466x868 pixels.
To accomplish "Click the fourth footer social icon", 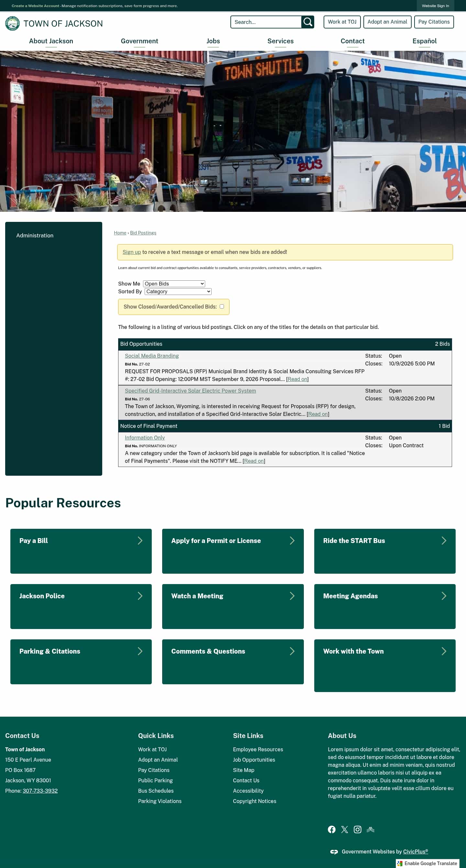I will pyautogui.click(x=370, y=829).
